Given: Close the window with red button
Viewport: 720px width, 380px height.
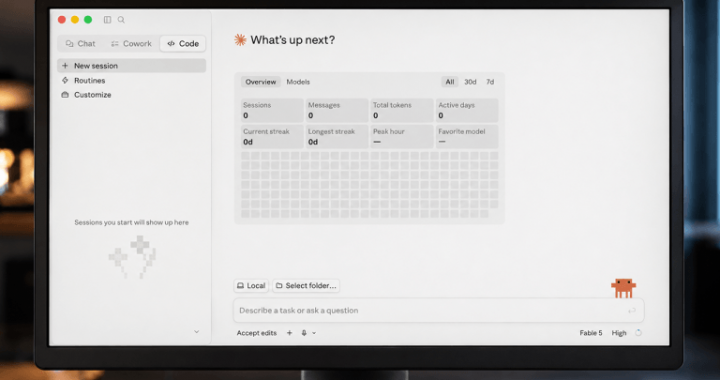Looking at the screenshot, I should [x=62, y=20].
